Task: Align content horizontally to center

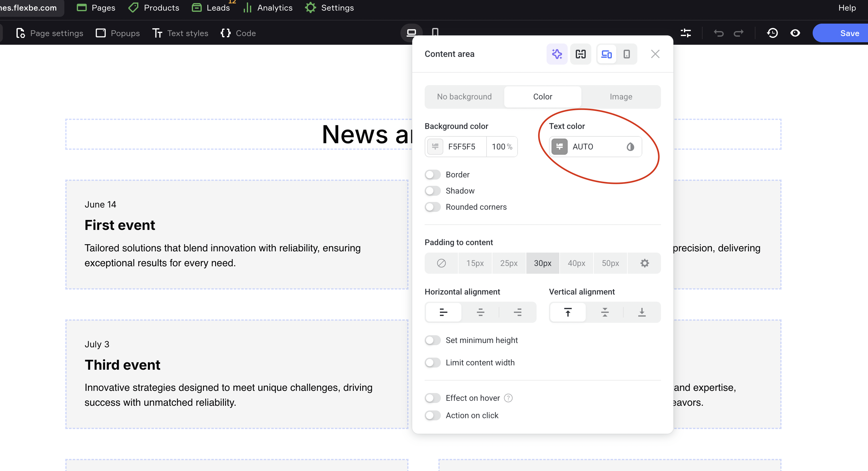Action: point(480,312)
